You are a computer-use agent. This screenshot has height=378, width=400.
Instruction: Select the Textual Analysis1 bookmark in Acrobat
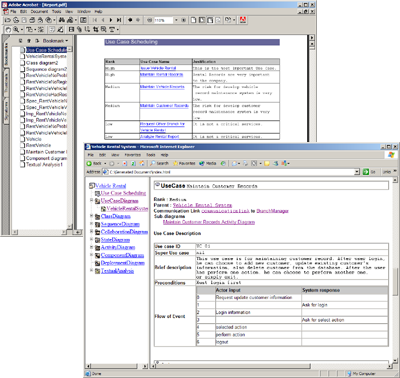click(44, 164)
